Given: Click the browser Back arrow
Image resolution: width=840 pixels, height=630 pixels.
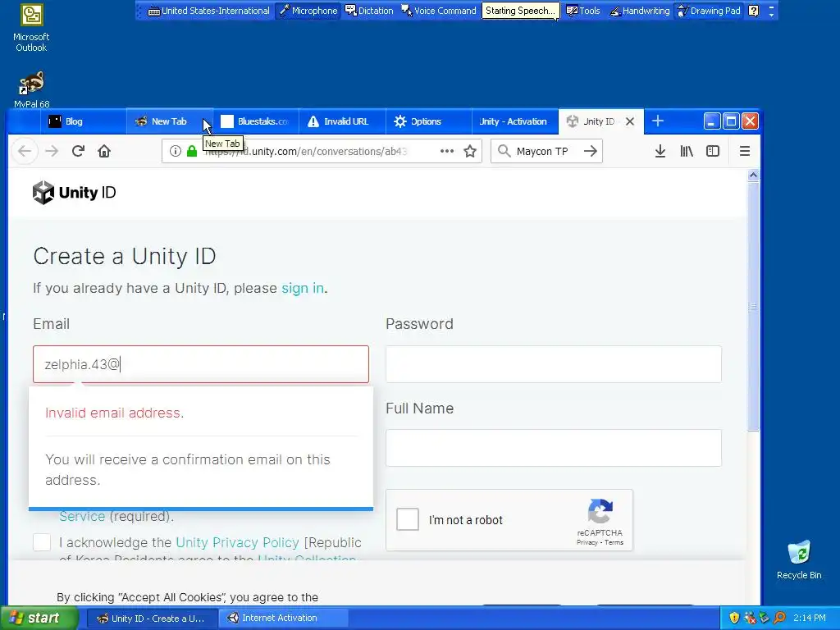Looking at the screenshot, I should [25, 151].
